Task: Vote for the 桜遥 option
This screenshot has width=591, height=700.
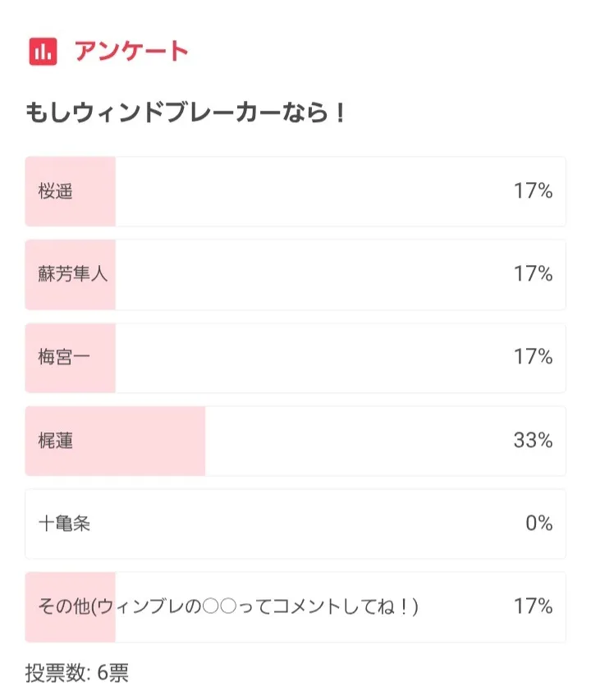Action: (x=56, y=192)
